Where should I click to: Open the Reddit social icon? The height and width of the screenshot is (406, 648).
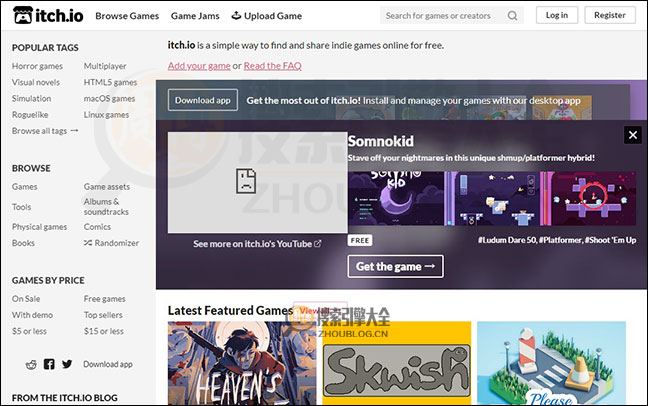[31, 364]
